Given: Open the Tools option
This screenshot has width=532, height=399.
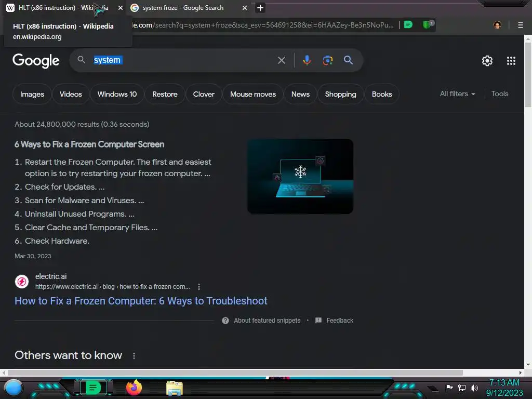Looking at the screenshot, I should [x=500, y=94].
